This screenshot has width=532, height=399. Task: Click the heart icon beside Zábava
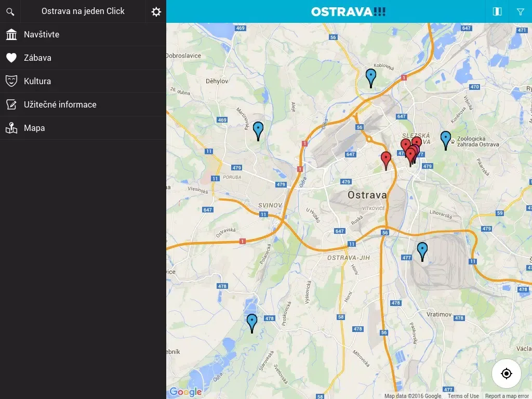11,58
